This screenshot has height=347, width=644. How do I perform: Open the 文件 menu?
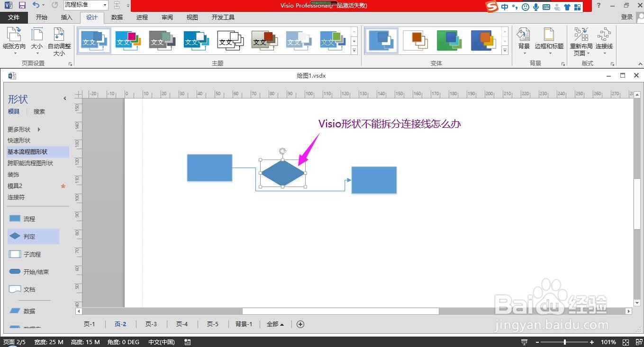(x=14, y=17)
